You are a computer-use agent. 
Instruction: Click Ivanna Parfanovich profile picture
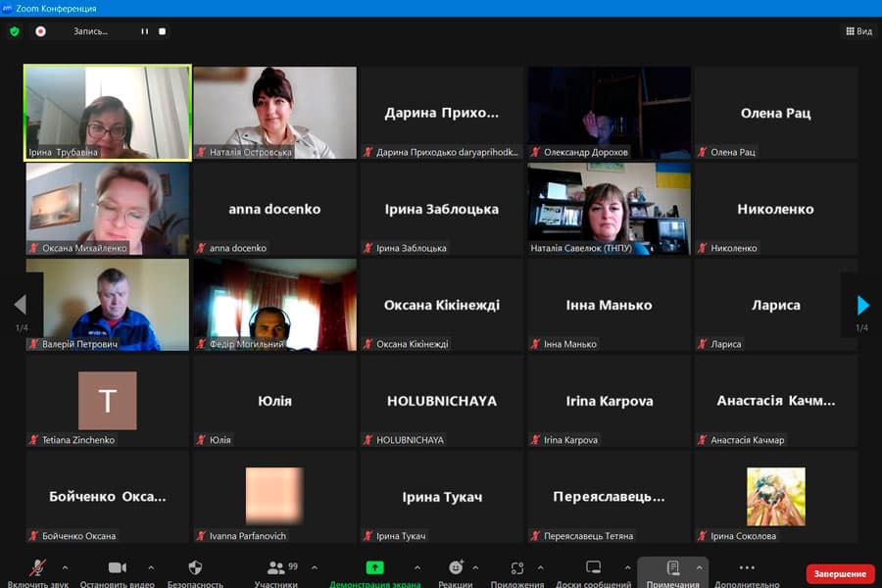274,496
